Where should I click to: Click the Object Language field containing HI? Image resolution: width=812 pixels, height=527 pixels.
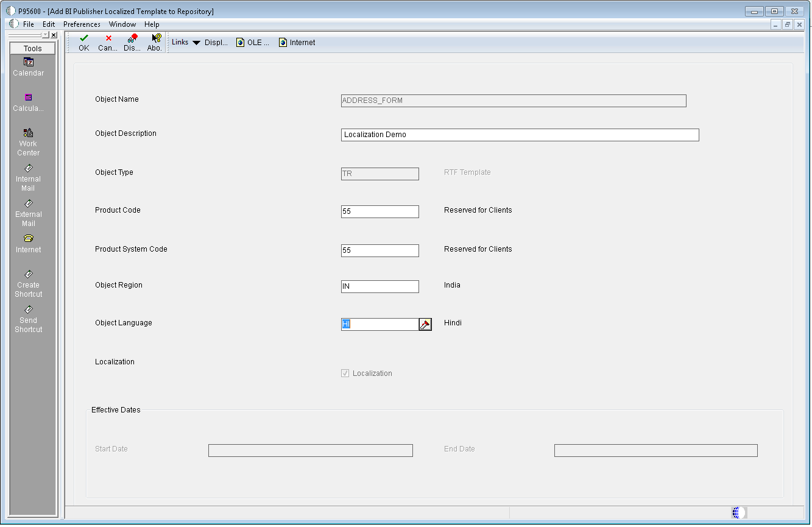(380, 325)
